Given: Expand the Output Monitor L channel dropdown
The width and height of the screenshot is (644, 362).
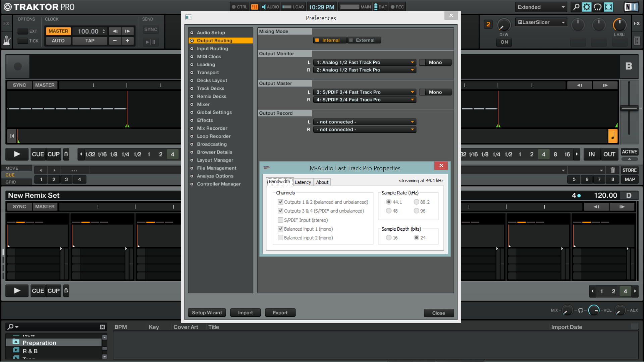Looking at the screenshot, I should pos(411,62).
